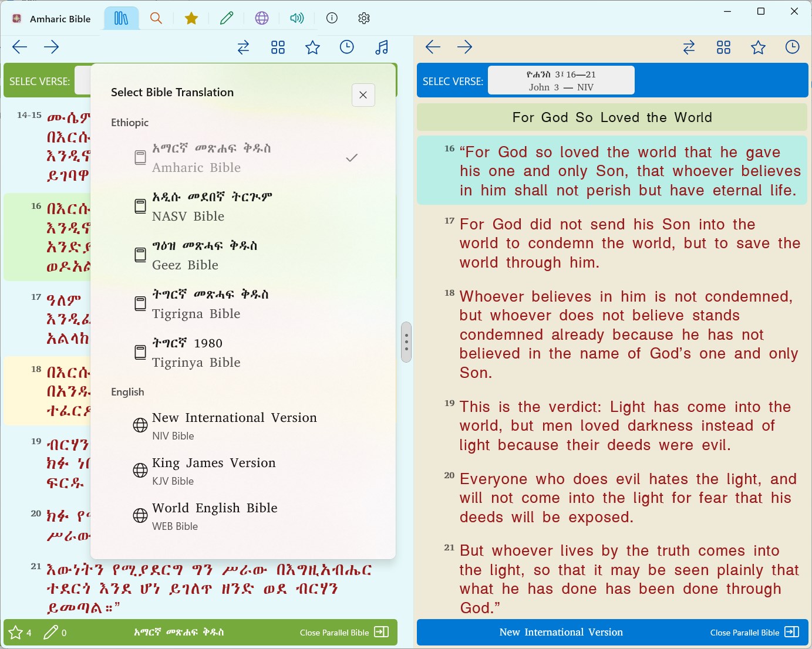This screenshot has height=649, width=812.
Task: Choose the Geez Bible translation
Action: [243, 255]
